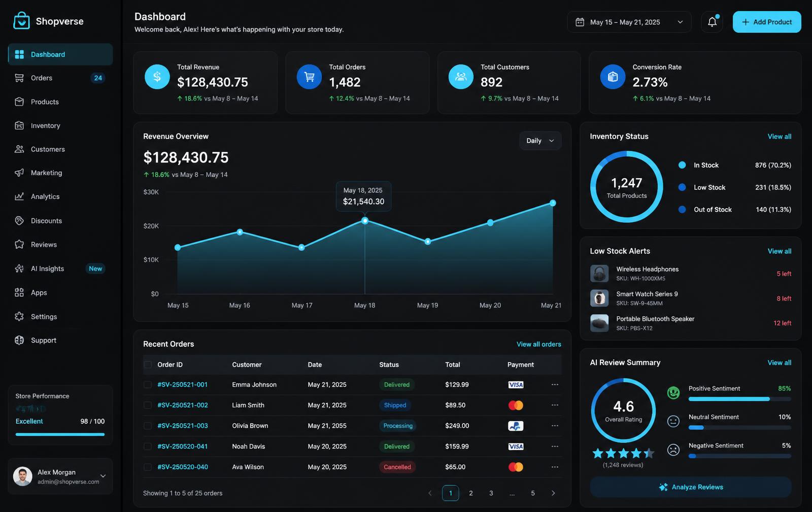Image resolution: width=812 pixels, height=512 pixels.
Task: Open Support in the sidebar
Action: pyautogui.click(x=60, y=340)
